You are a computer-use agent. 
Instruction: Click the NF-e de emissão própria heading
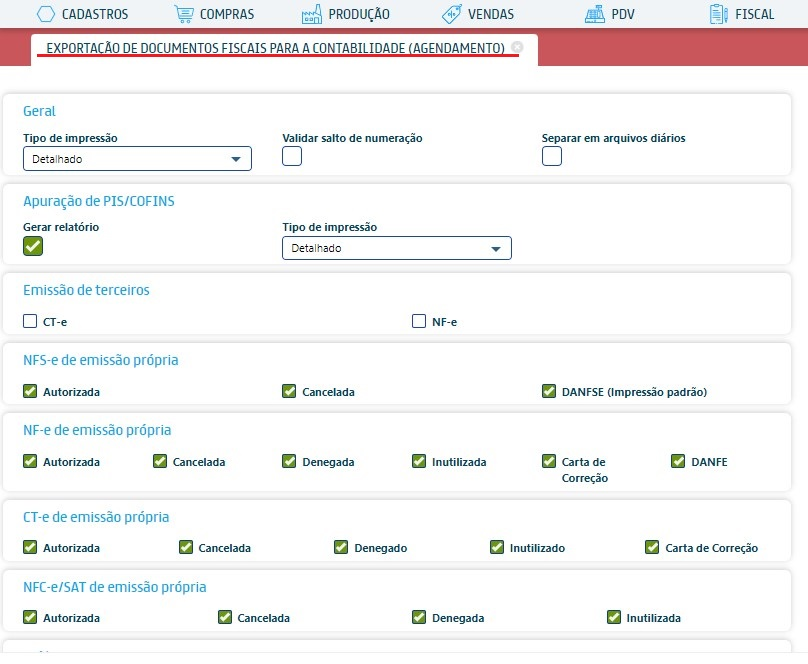pos(97,430)
